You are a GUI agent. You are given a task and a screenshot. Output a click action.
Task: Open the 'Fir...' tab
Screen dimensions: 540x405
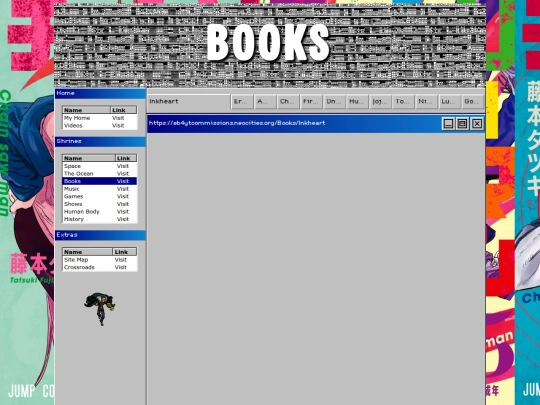[311, 102]
